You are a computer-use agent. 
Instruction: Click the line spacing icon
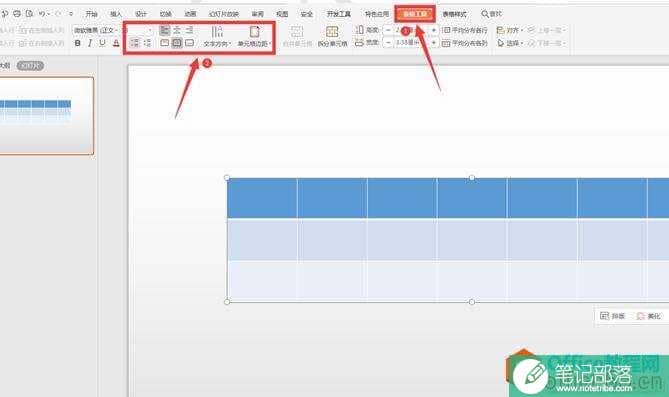click(x=134, y=43)
